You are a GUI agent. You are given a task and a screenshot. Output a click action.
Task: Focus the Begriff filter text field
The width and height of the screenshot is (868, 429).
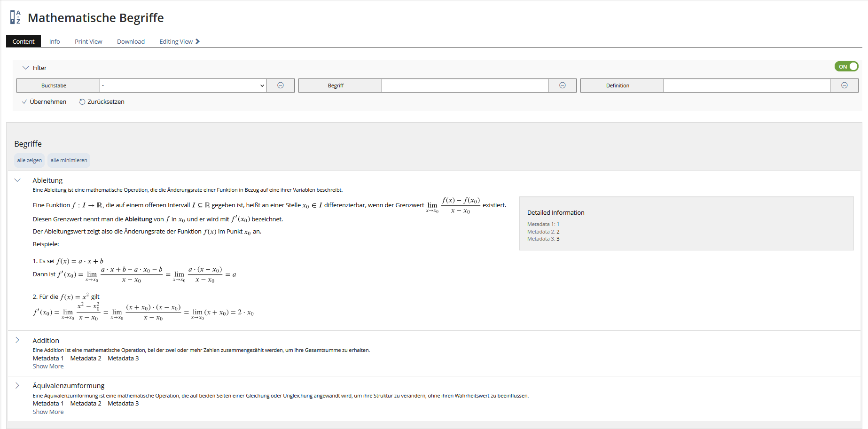(x=465, y=86)
